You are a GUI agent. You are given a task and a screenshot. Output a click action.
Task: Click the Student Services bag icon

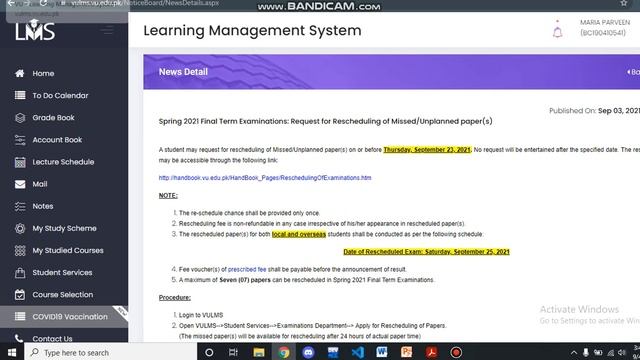click(20, 273)
